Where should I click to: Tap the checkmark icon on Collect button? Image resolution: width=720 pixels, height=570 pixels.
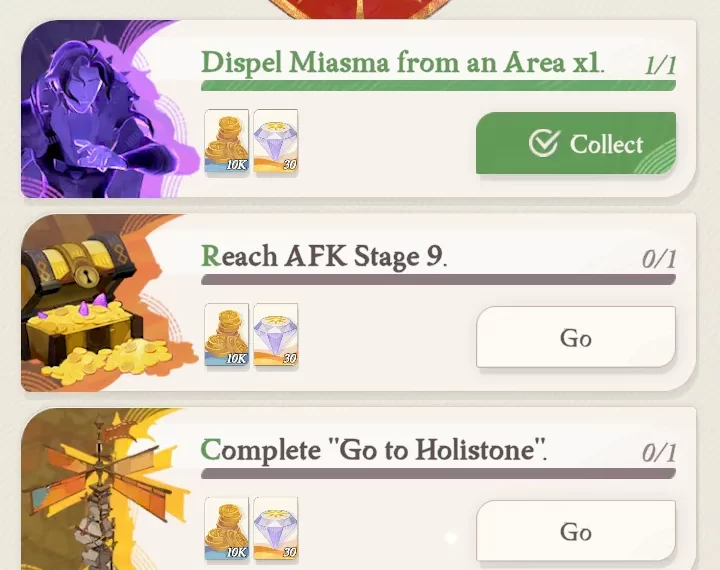pos(544,143)
